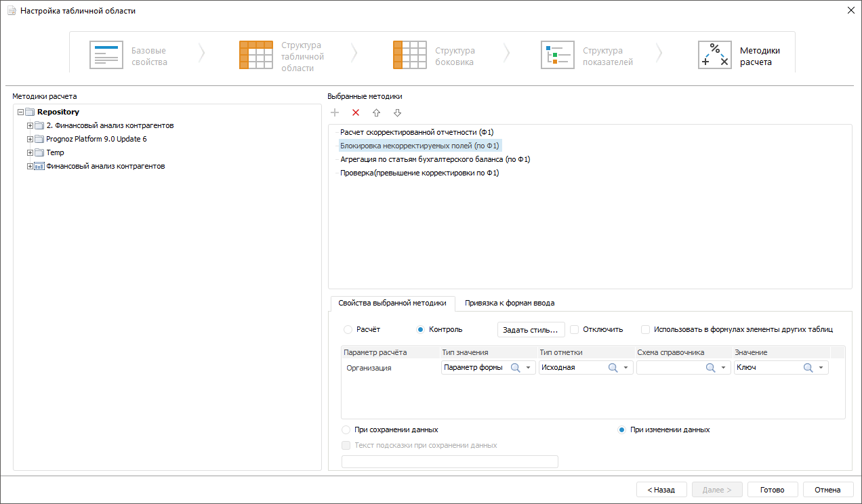The height and width of the screenshot is (504, 862).
Task: Click the Методики расчета step icon
Action: 715,55
